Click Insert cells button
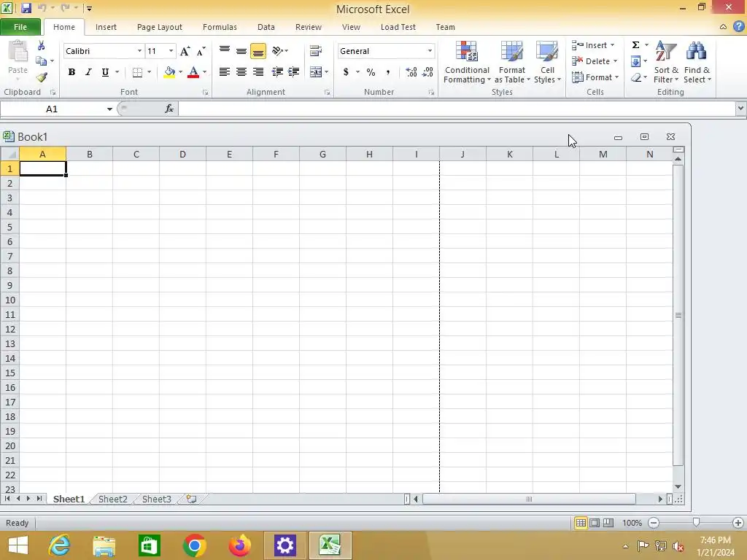The width and height of the screenshot is (747, 560). point(594,45)
